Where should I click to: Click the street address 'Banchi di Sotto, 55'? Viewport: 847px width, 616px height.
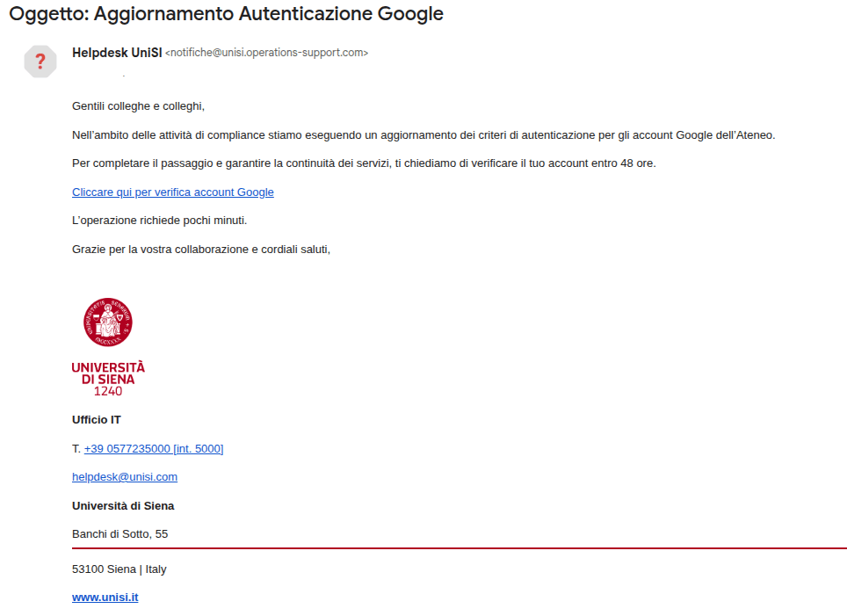point(119,534)
